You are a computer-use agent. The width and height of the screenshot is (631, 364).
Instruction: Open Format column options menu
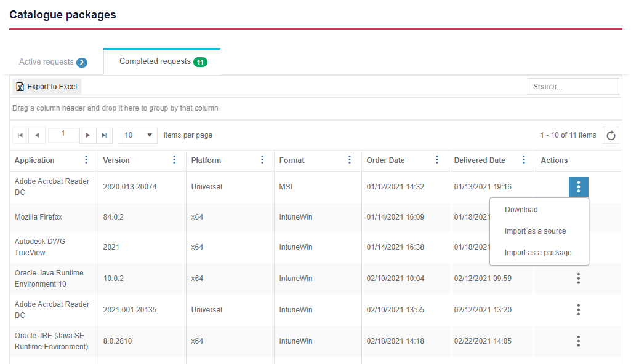click(350, 160)
